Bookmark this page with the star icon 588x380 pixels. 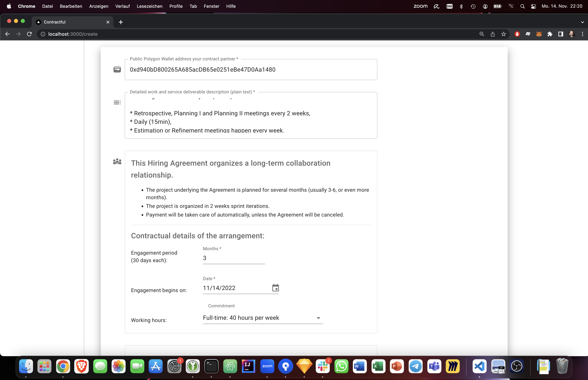(x=504, y=34)
